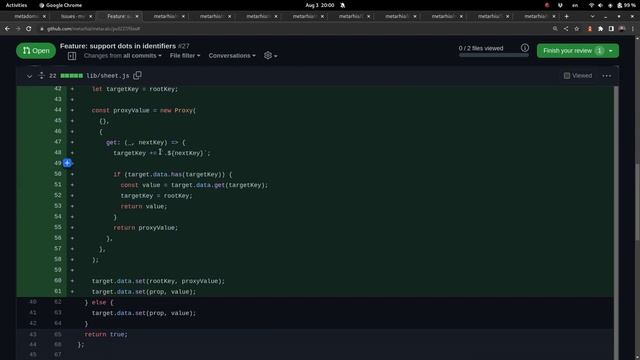Click the 'return true;' code line
Screen dimensions: 640x360
(106, 334)
